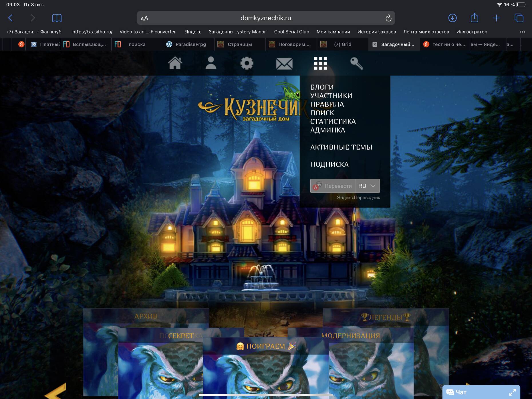
Task: Open the Safari bookmarks book icon
Action: 57,18
